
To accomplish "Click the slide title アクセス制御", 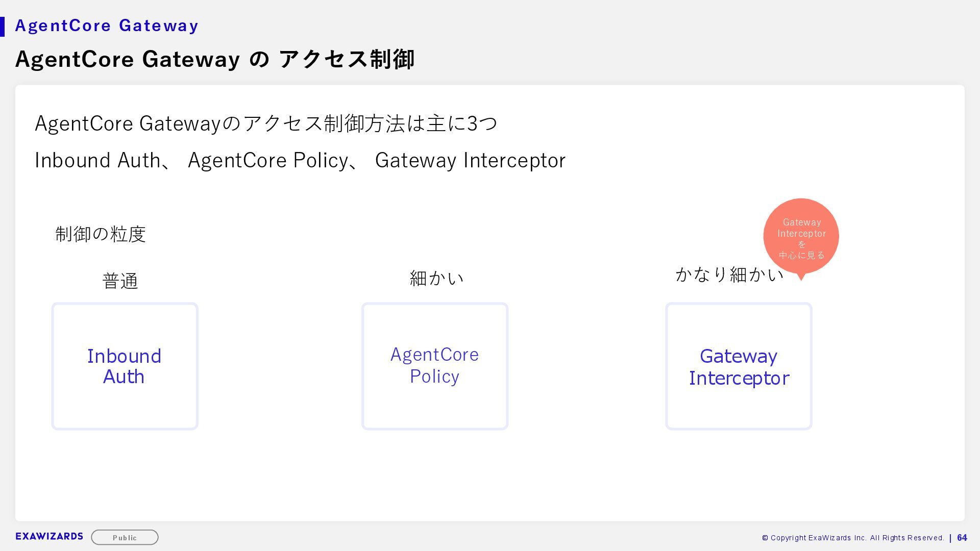I will pos(214,59).
